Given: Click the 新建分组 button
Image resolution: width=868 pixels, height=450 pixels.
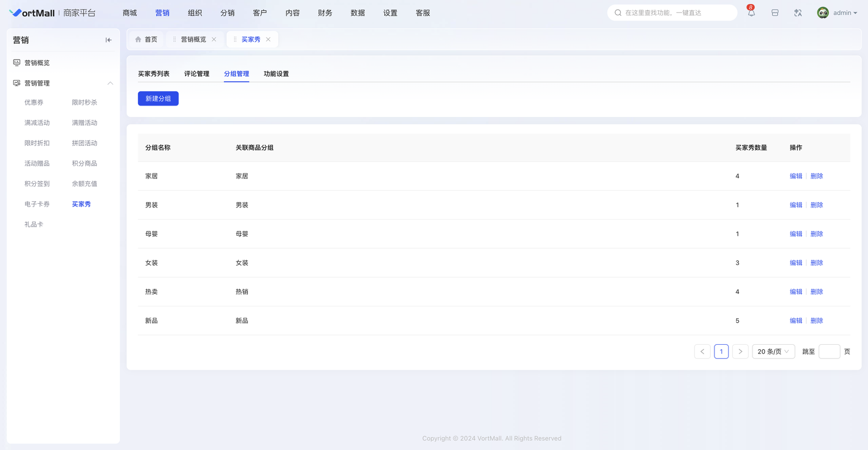Looking at the screenshot, I should coord(158,99).
